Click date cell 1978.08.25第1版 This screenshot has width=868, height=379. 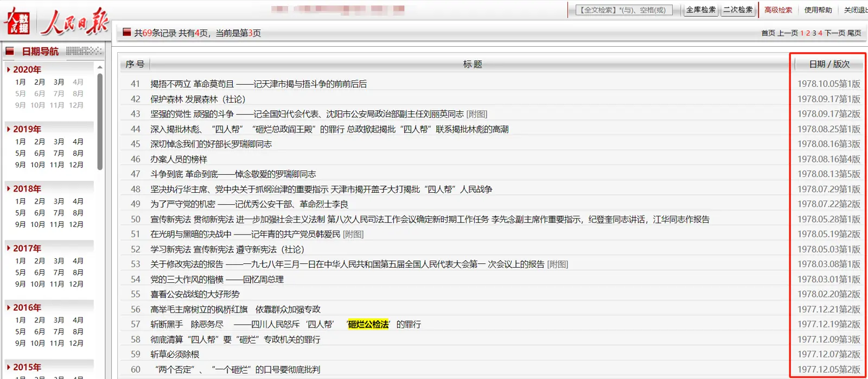coord(828,129)
